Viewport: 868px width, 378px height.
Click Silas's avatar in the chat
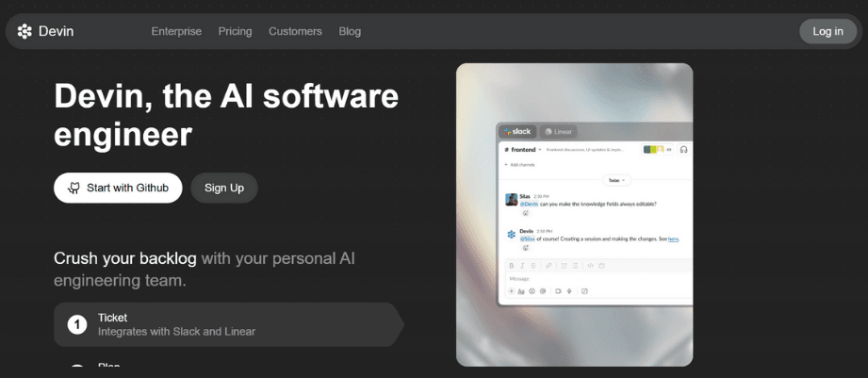[x=511, y=200]
